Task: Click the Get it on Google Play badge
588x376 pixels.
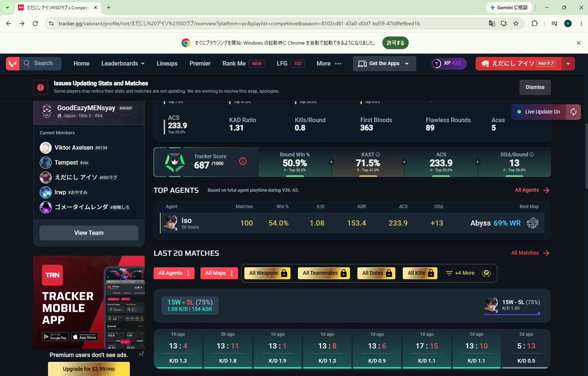Action: [55, 337]
